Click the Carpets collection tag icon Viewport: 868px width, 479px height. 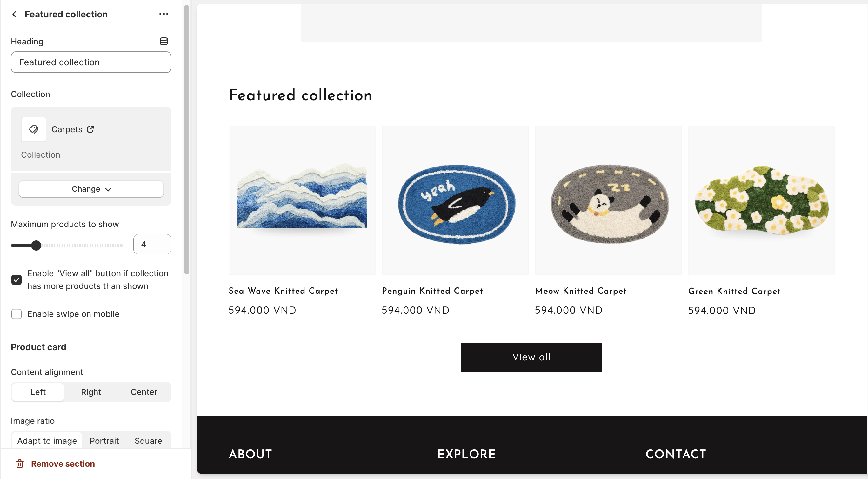[34, 129]
